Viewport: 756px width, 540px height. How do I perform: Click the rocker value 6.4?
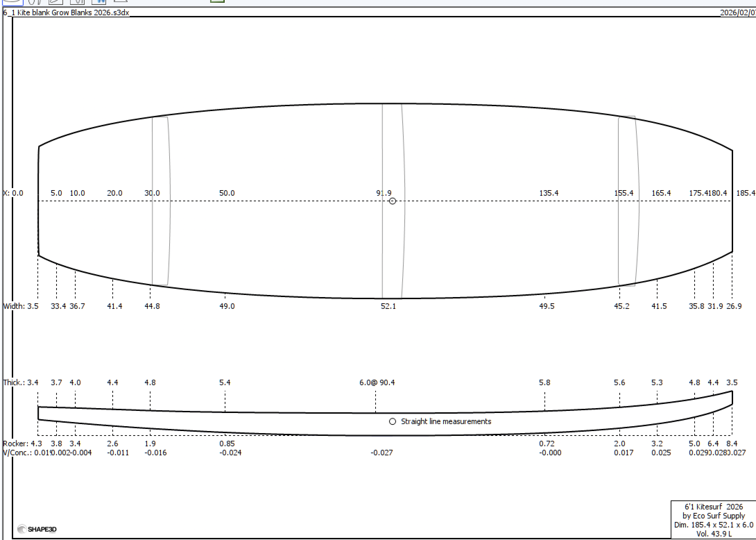point(713,444)
